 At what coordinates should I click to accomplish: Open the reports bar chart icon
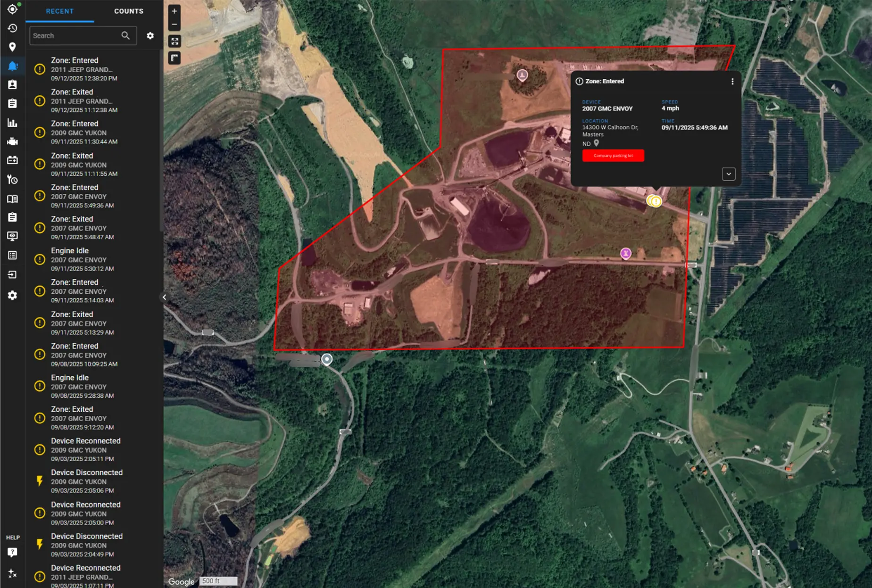[13, 123]
